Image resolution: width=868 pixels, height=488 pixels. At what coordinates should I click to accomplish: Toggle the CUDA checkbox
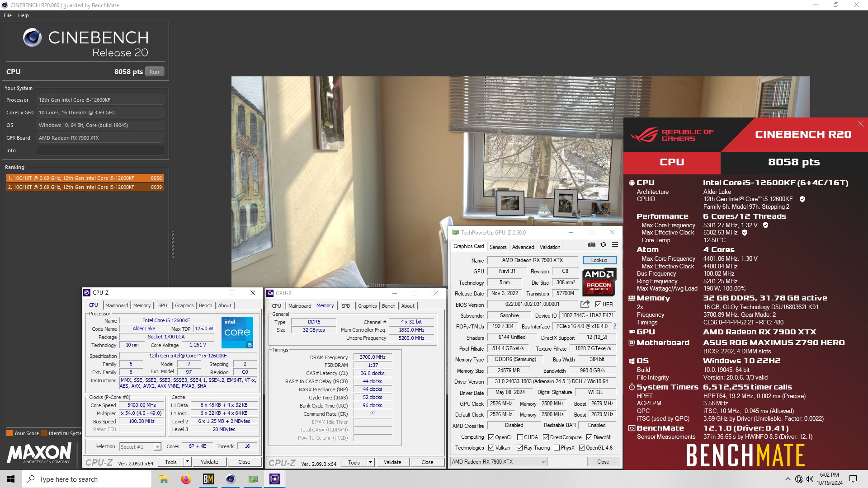coord(520,437)
